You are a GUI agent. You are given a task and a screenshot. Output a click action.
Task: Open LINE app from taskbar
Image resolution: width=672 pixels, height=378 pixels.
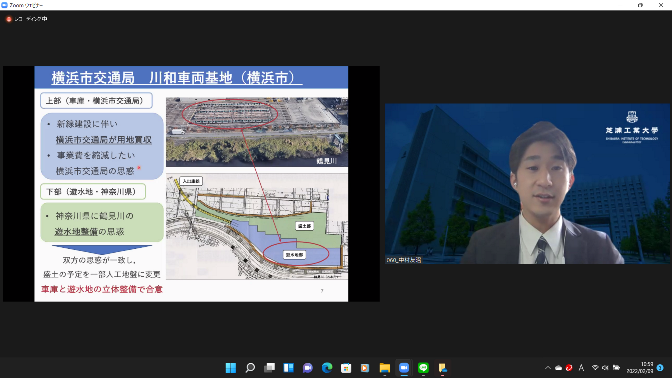coord(423,368)
